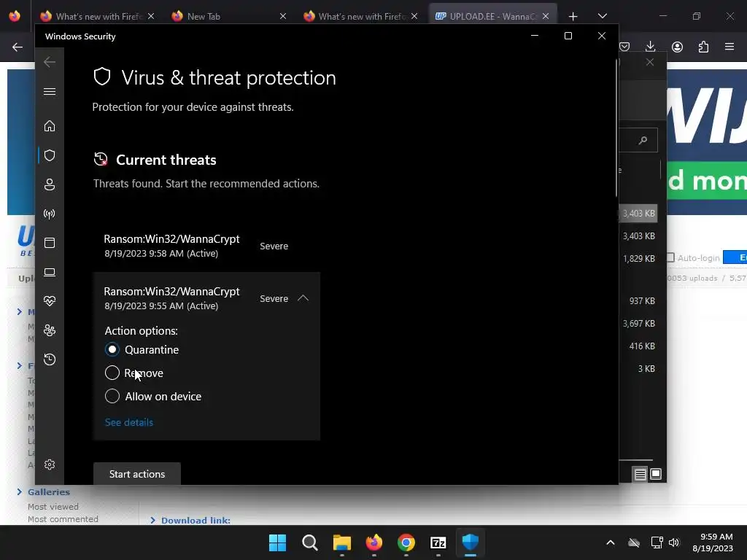Open Firefox application menu
The width and height of the screenshot is (747, 560).
pos(729,46)
